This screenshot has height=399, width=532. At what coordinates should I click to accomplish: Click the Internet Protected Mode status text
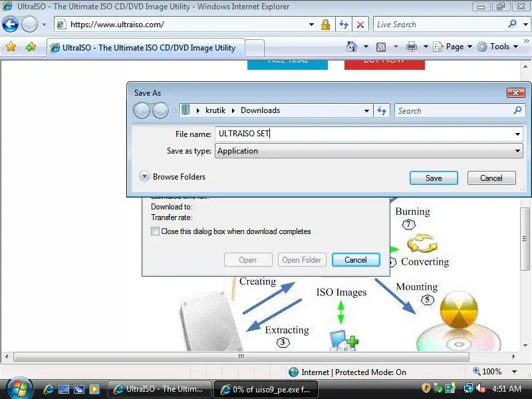tap(354, 372)
